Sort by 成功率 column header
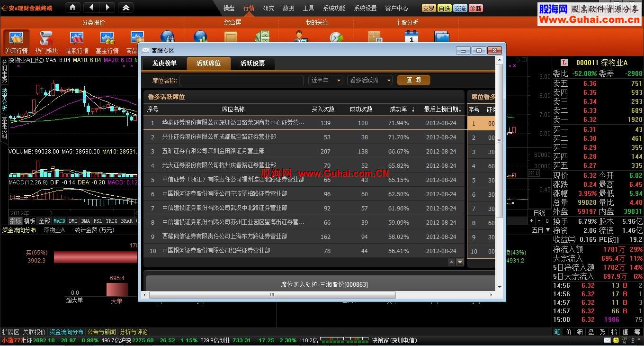The image size is (644, 346). pos(402,109)
